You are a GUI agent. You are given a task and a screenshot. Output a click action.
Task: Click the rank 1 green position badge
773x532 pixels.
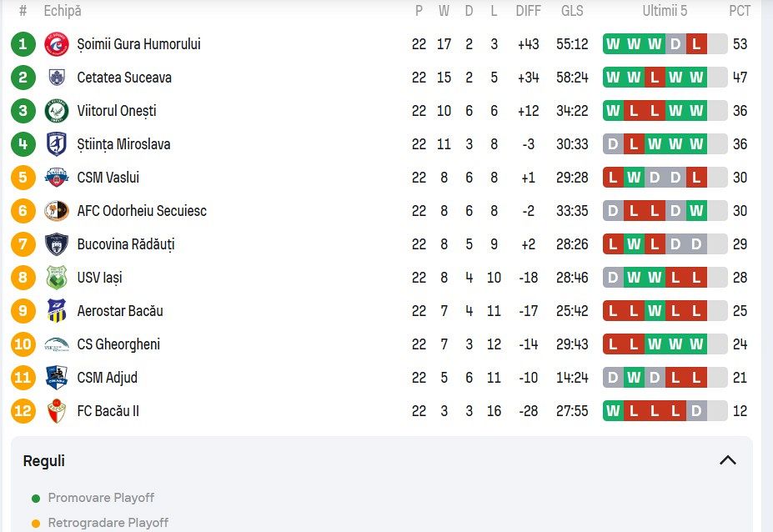pos(23,44)
